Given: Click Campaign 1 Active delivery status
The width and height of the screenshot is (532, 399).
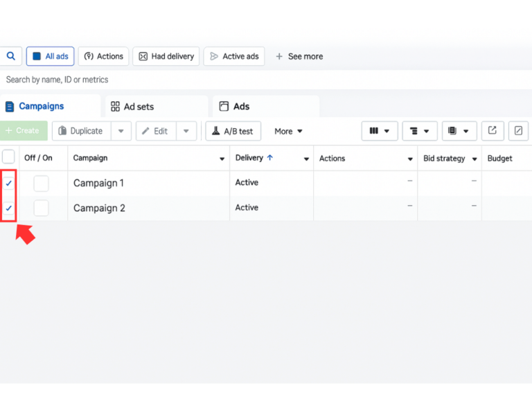Looking at the screenshot, I should (247, 183).
